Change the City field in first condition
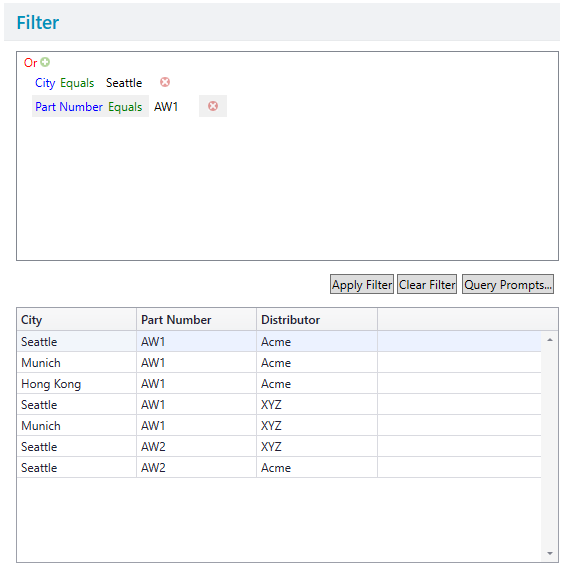The image size is (562, 567). click(x=45, y=83)
